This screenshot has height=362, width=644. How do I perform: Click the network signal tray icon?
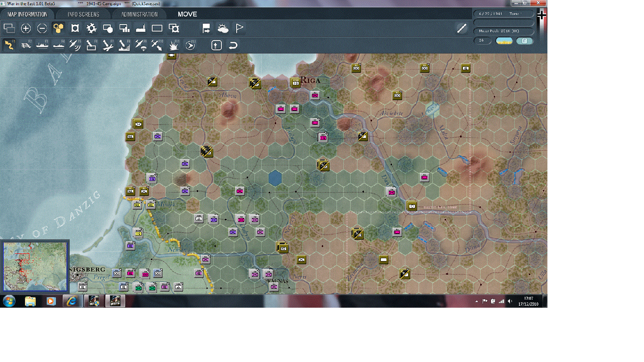click(502, 301)
